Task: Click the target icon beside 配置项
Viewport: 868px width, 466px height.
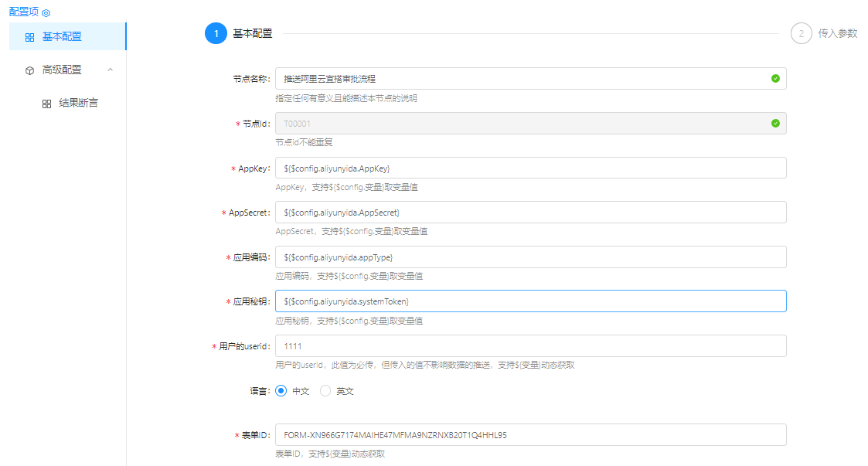Action: (46, 13)
